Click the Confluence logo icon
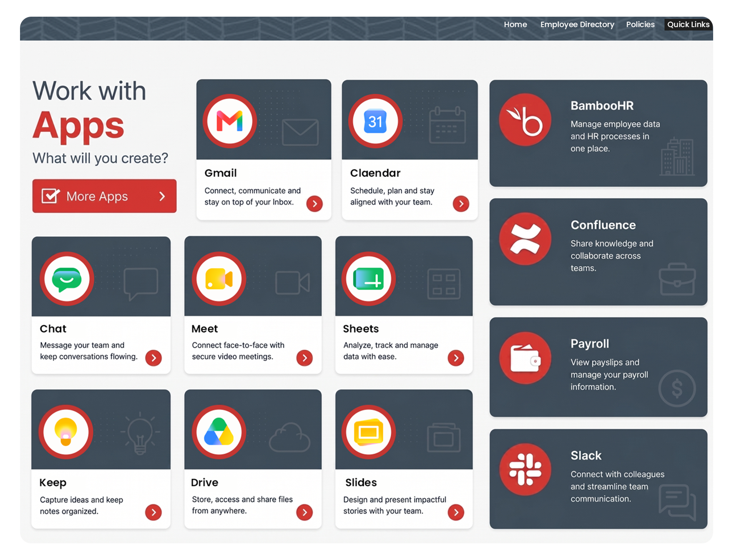Screen dimensions: 734x560 pyautogui.click(x=525, y=239)
